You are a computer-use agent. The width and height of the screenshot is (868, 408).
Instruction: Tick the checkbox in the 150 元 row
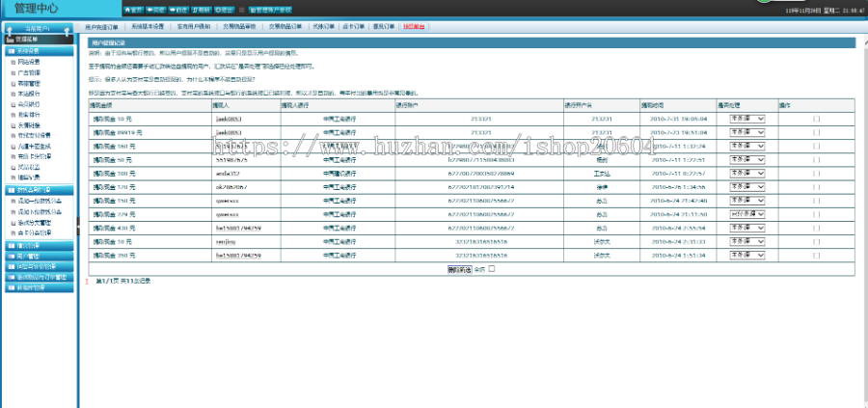[x=817, y=201]
